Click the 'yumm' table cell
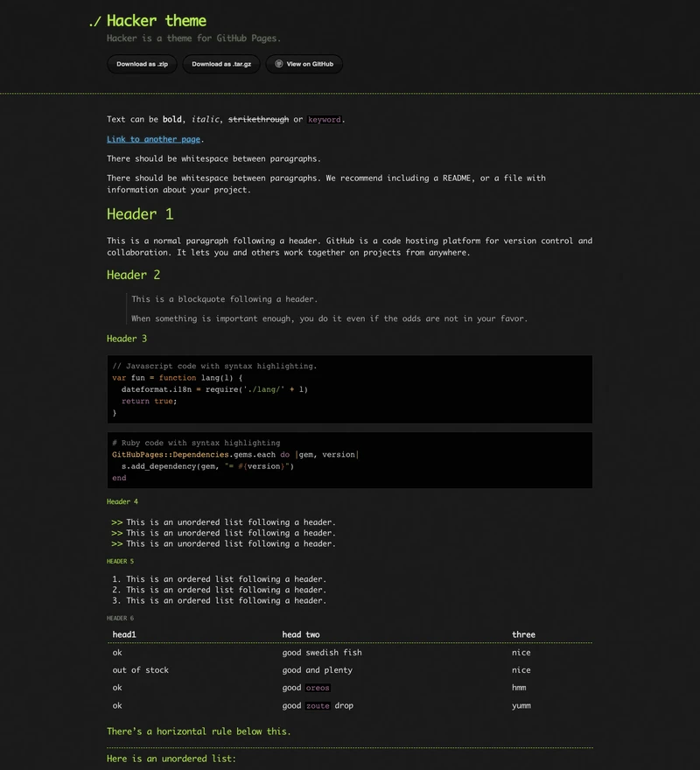This screenshot has width=700, height=770. [x=521, y=705]
